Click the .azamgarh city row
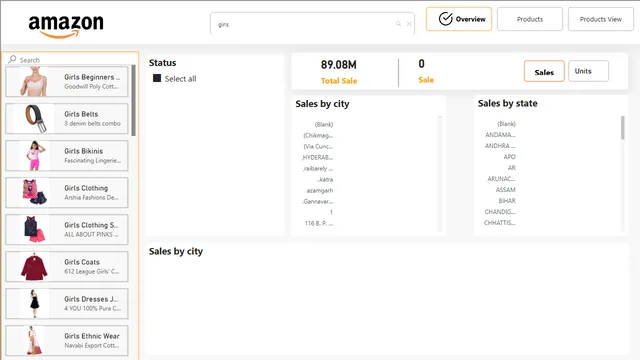The height and width of the screenshot is (360, 640). 319,190
